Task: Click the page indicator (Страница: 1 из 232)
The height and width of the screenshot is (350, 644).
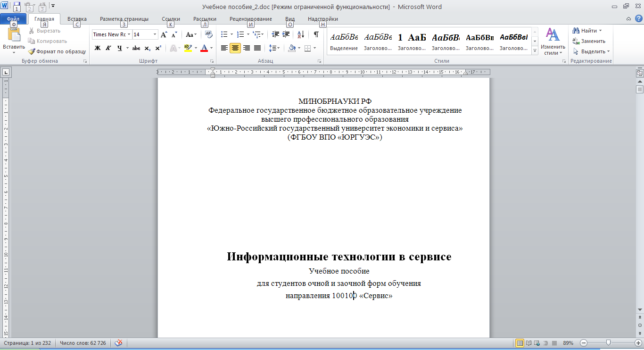Action: [x=28, y=343]
